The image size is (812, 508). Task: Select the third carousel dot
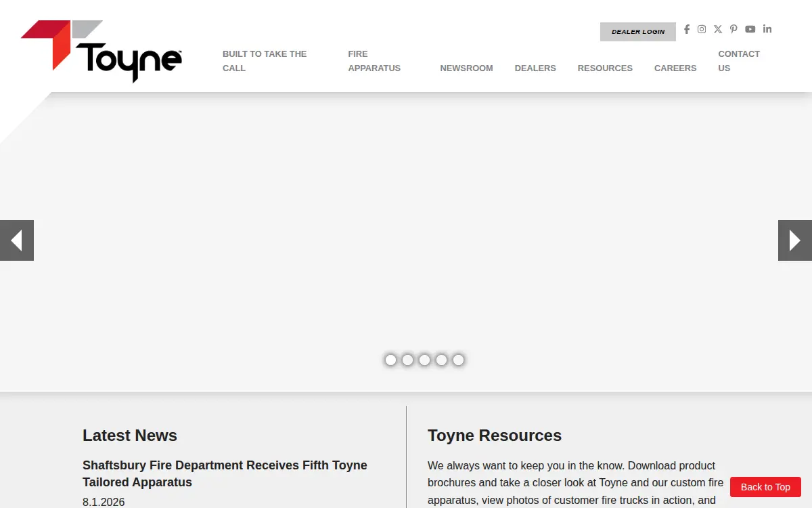[x=424, y=360]
